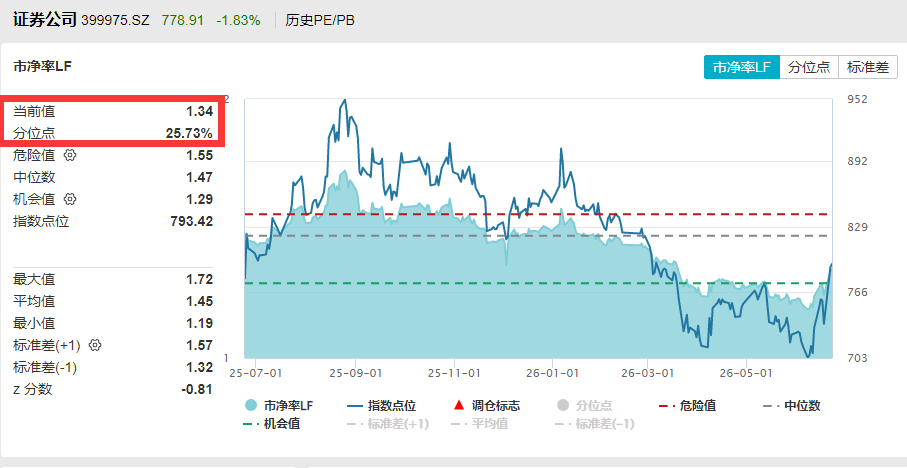Image resolution: width=907 pixels, height=468 pixels.
Task: Toggle the 中位数 dashed line legend
Action: (x=791, y=406)
